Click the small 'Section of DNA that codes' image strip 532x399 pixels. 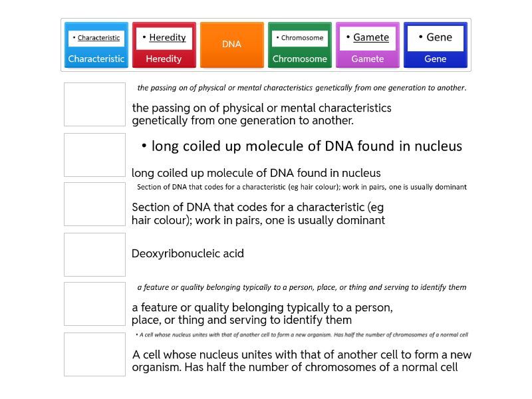[301, 187]
